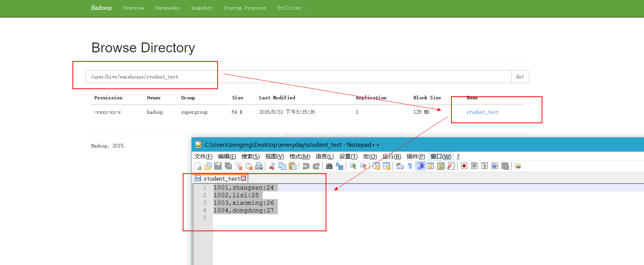
Task: Expand Utilities dropdown in Hadoop navbar
Action: (x=292, y=8)
